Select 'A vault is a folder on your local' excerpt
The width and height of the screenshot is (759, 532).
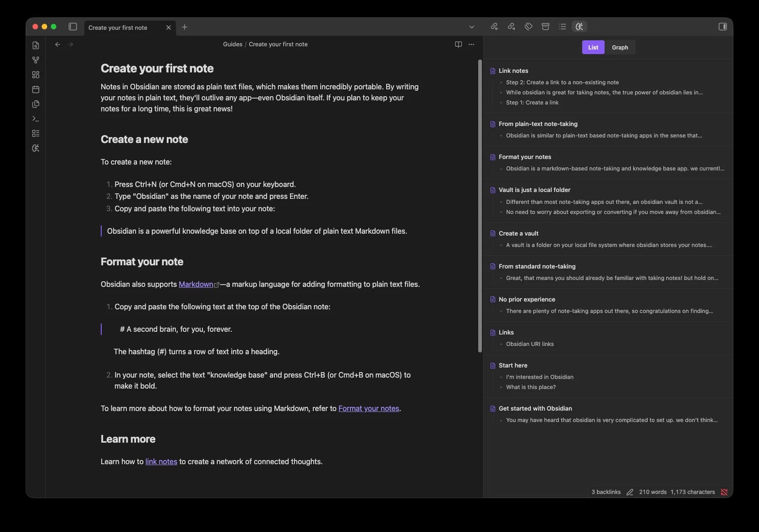[609, 245]
